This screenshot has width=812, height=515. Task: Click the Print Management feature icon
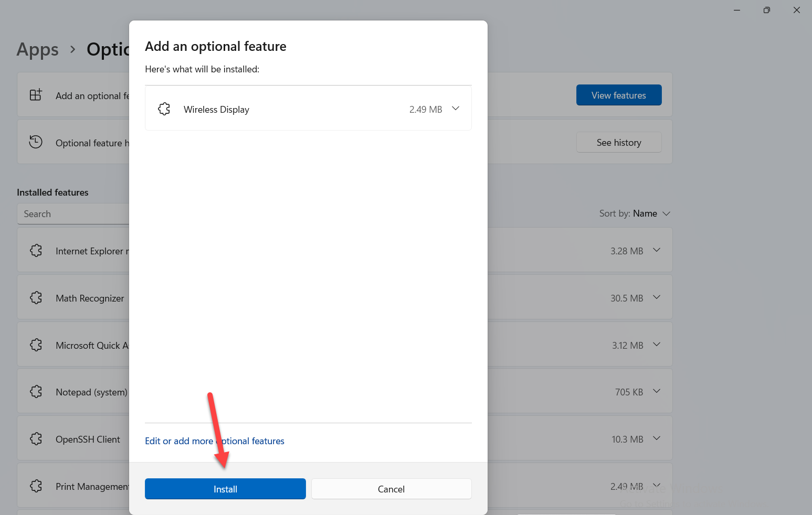(x=36, y=486)
